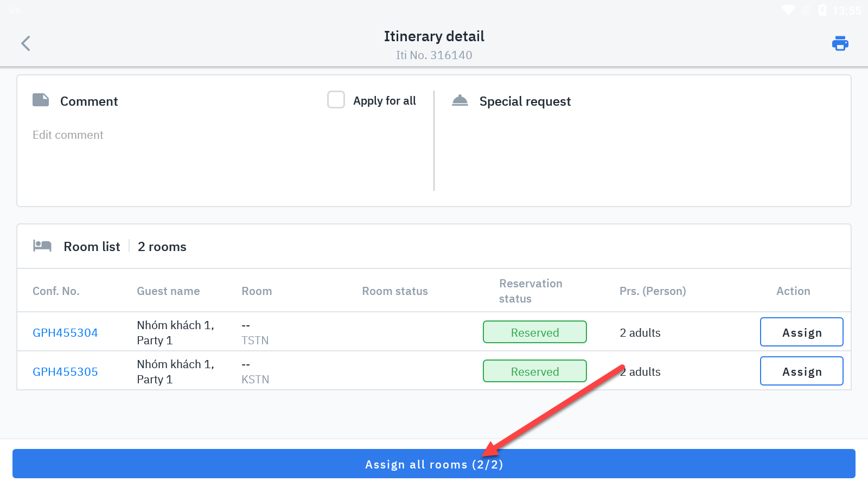Tap the Wi-Fi status bar icon

coord(788,10)
